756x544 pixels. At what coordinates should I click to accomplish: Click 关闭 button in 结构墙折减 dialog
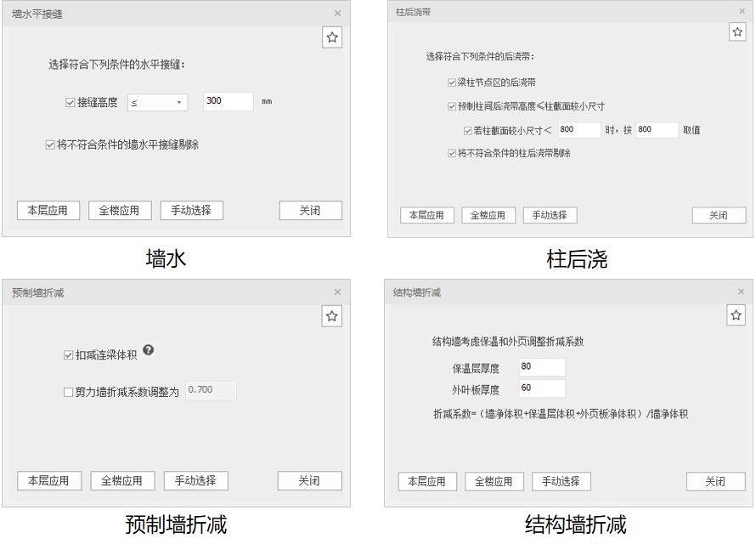[716, 482]
